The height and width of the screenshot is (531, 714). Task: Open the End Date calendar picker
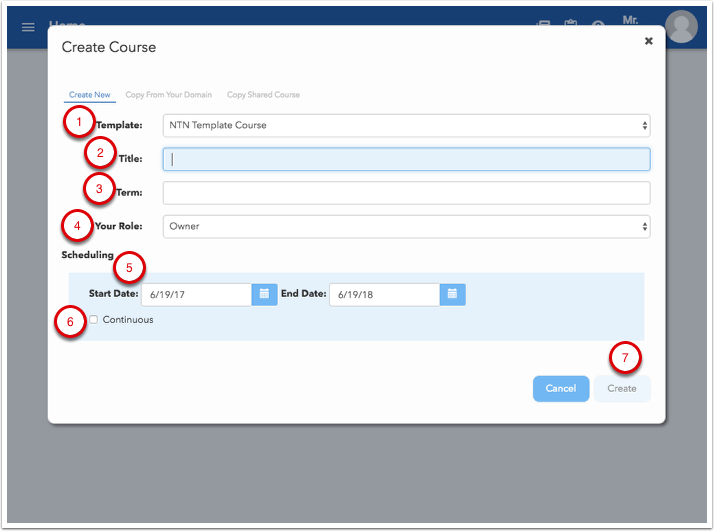pyautogui.click(x=452, y=294)
